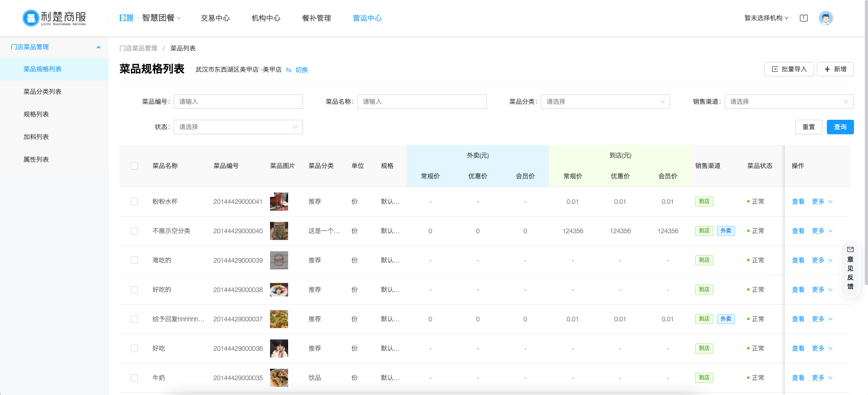Screen dimensions: 868x395
Task: Select 菜品分类列表 in sidebar
Action: 54,92
